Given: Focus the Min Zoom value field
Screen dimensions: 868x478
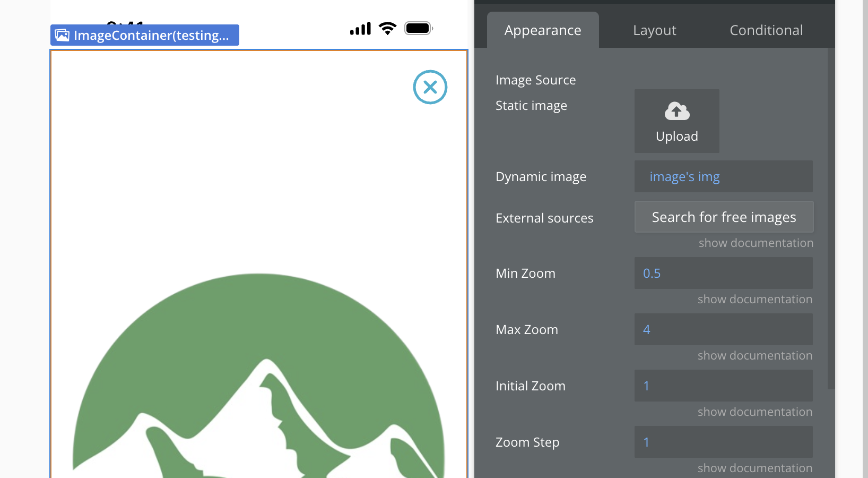Looking at the screenshot, I should pos(723,273).
